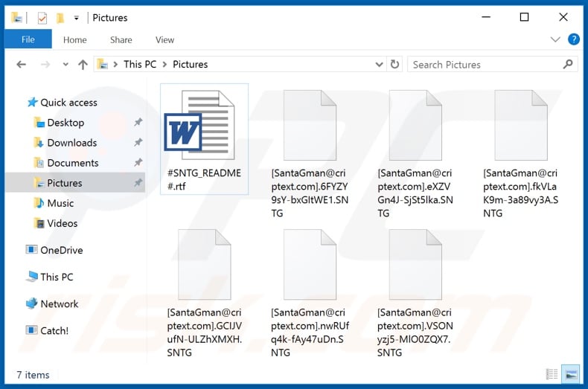Click the search magnifier icon

coord(569,65)
